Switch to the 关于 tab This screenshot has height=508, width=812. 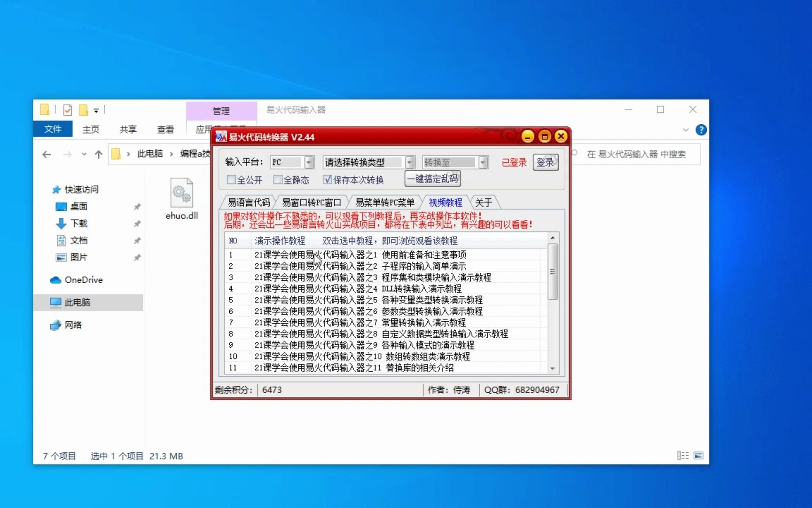click(x=484, y=202)
